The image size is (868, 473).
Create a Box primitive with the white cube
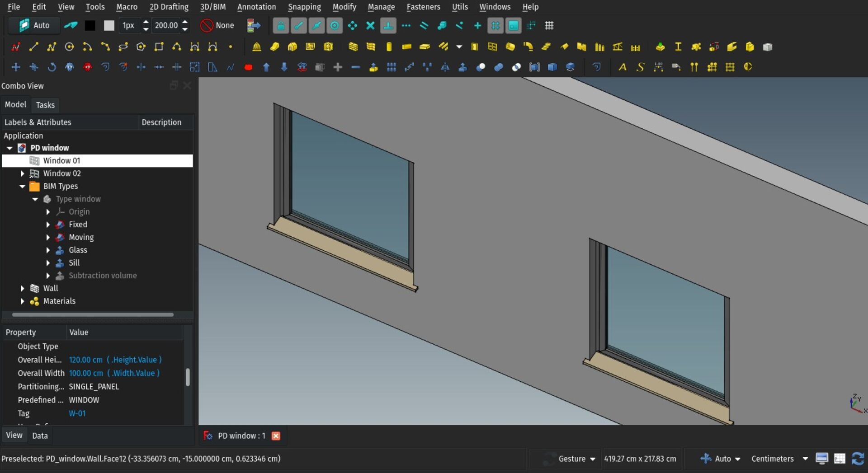pyautogui.click(x=768, y=47)
